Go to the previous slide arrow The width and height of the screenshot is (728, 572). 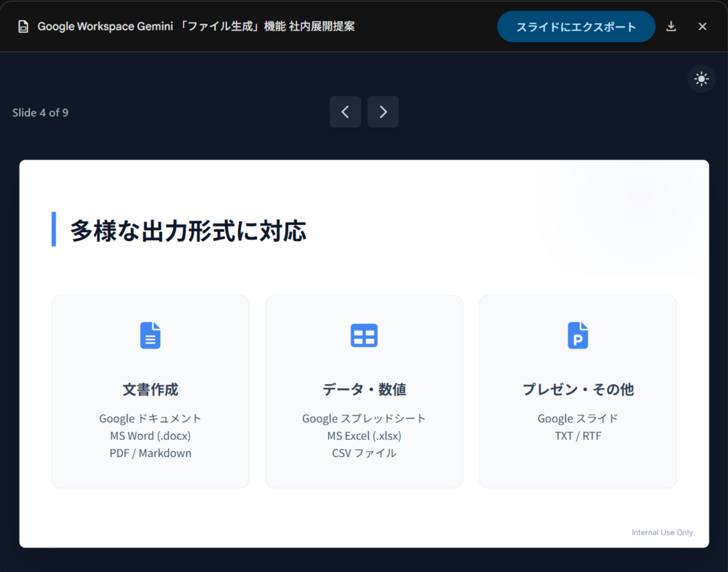[x=345, y=112]
